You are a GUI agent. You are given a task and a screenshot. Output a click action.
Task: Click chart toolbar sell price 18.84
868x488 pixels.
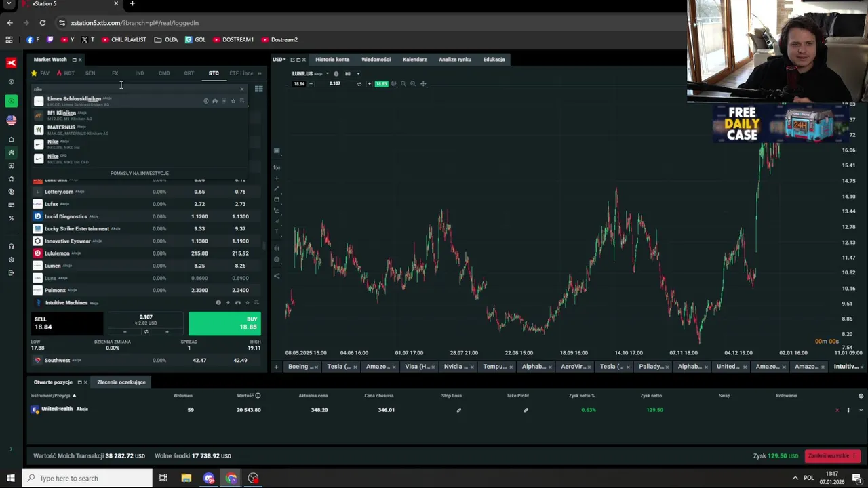tap(298, 84)
